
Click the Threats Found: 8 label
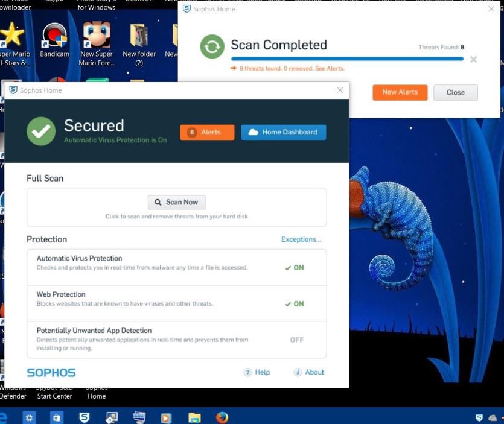[441, 47]
